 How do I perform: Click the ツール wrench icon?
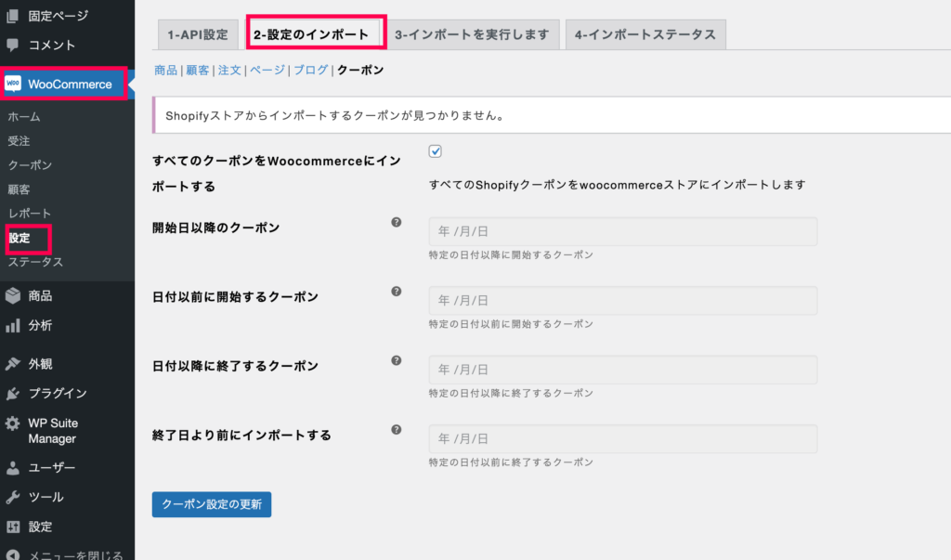point(13,498)
